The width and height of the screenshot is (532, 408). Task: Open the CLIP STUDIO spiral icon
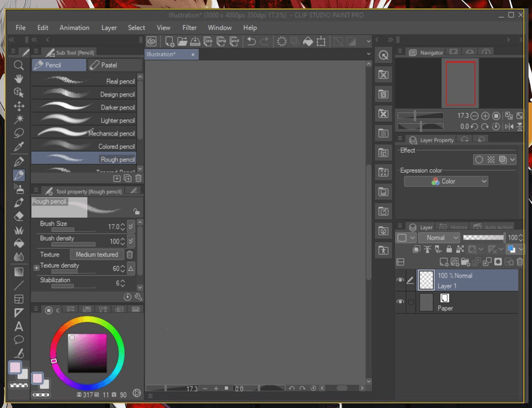(x=152, y=42)
